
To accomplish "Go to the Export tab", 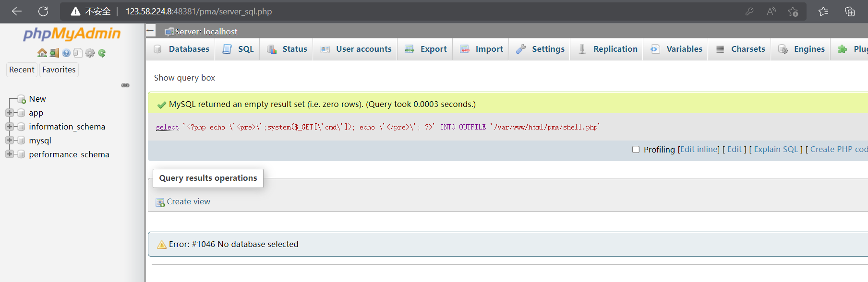I will pyautogui.click(x=425, y=49).
